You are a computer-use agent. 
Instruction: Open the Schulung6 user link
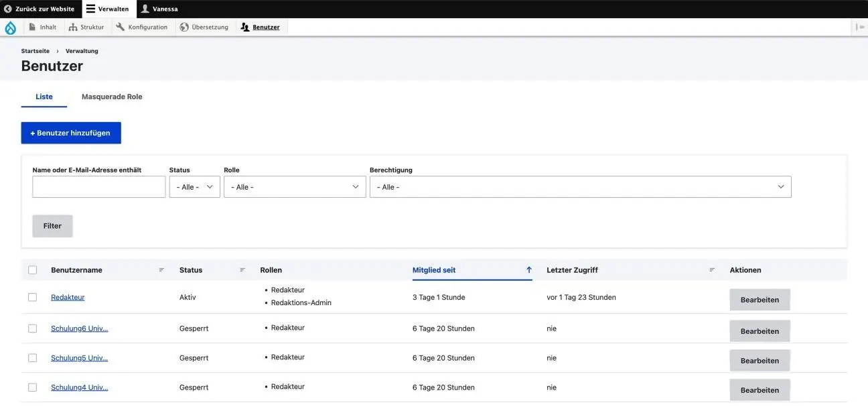click(79, 329)
